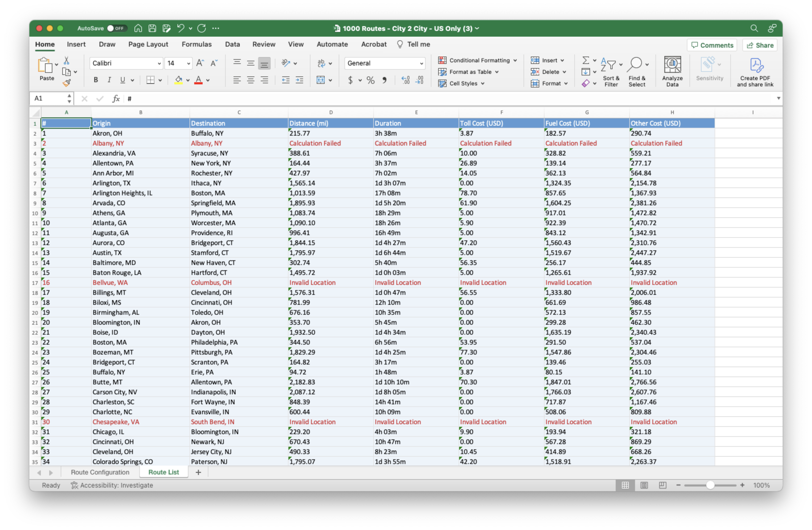Apply currency format with dollar icon
Screen dimensions: 812x530
tap(351, 80)
